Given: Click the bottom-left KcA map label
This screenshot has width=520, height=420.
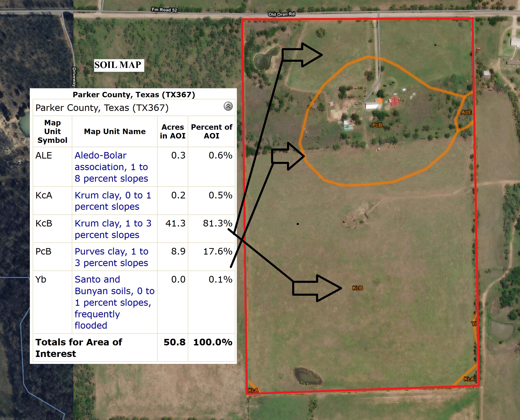Looking at the screenshot, I should tap(253, 390).
